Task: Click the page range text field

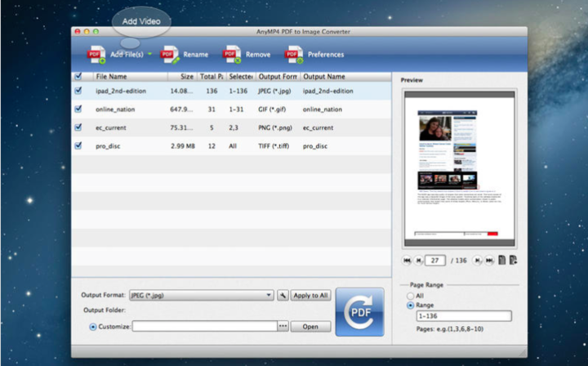Action: pyautogui.click(x=464, y=316)
